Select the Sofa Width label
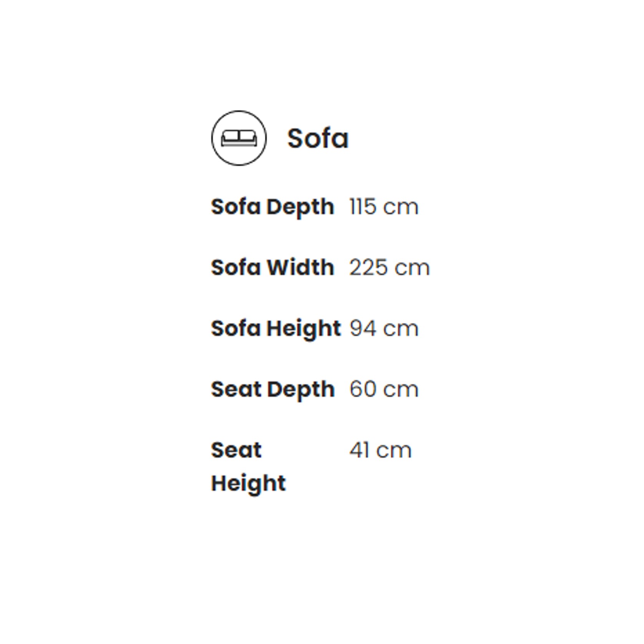The width and height of the screenshot is (644, 644). [x=272, y=267]
